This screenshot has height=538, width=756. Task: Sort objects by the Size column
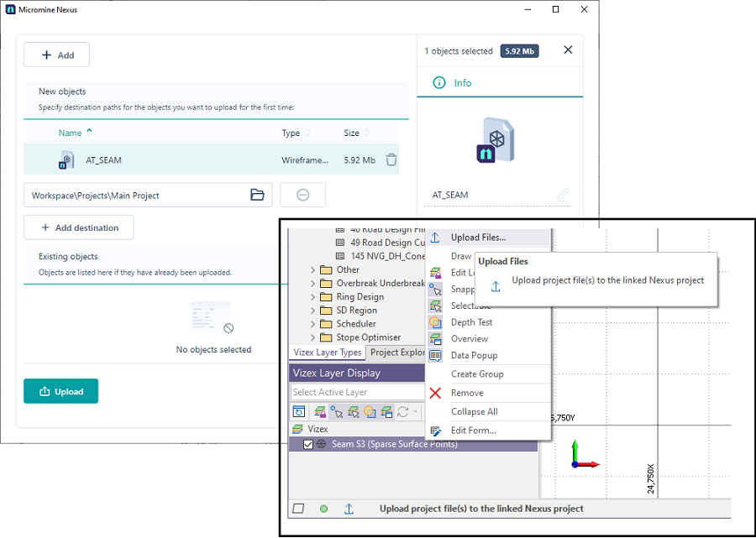point(357,133)
